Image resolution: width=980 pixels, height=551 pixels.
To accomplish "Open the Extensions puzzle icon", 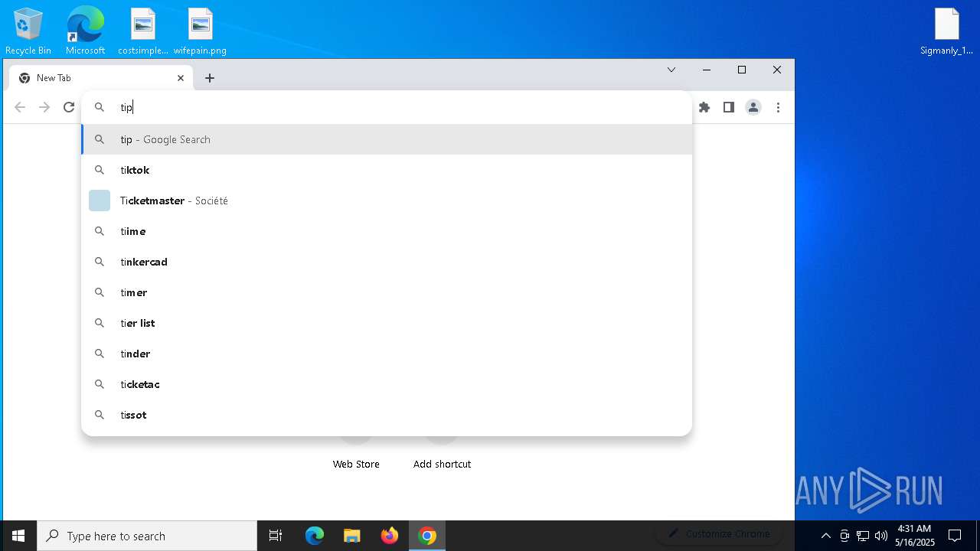I will click(704, 107).
